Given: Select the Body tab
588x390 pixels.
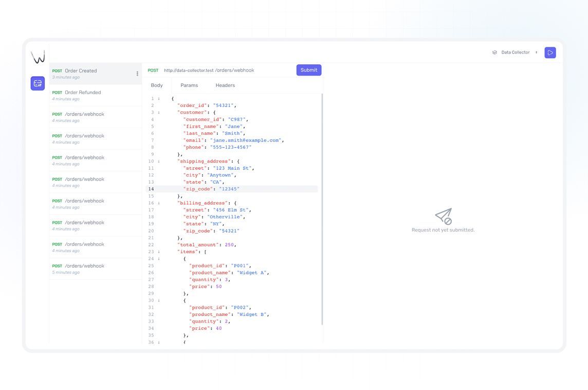Looking at the screenshot, I should (x=157, y=85).
